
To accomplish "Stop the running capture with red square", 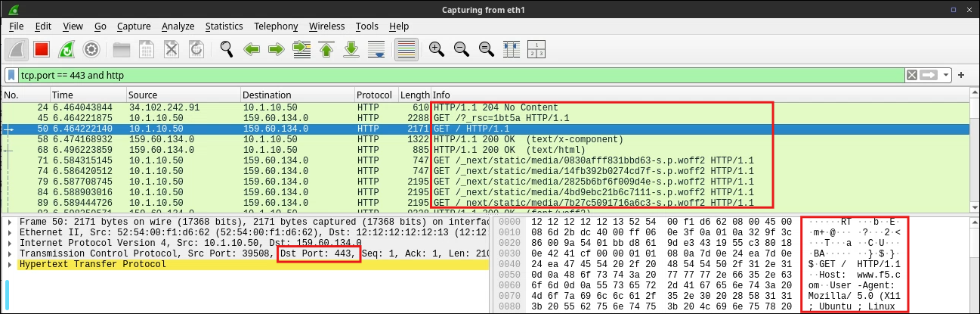I will tap(41, 49).
